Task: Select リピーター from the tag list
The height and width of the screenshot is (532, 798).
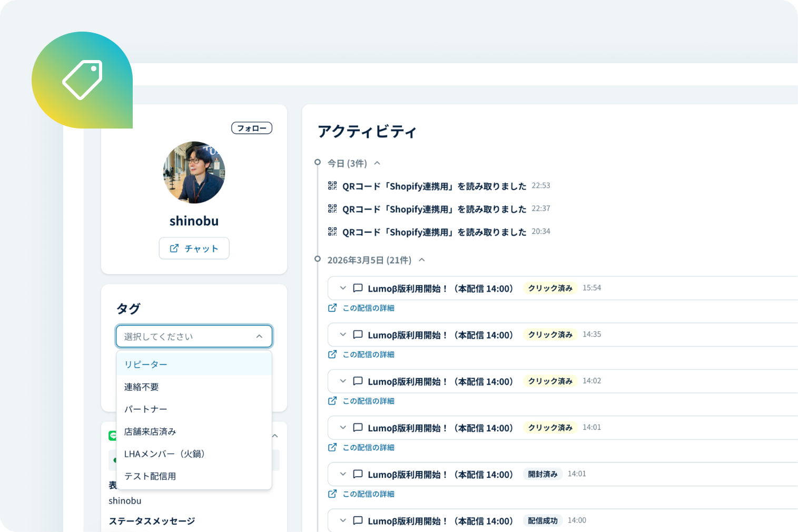Action: click(145, 364)
